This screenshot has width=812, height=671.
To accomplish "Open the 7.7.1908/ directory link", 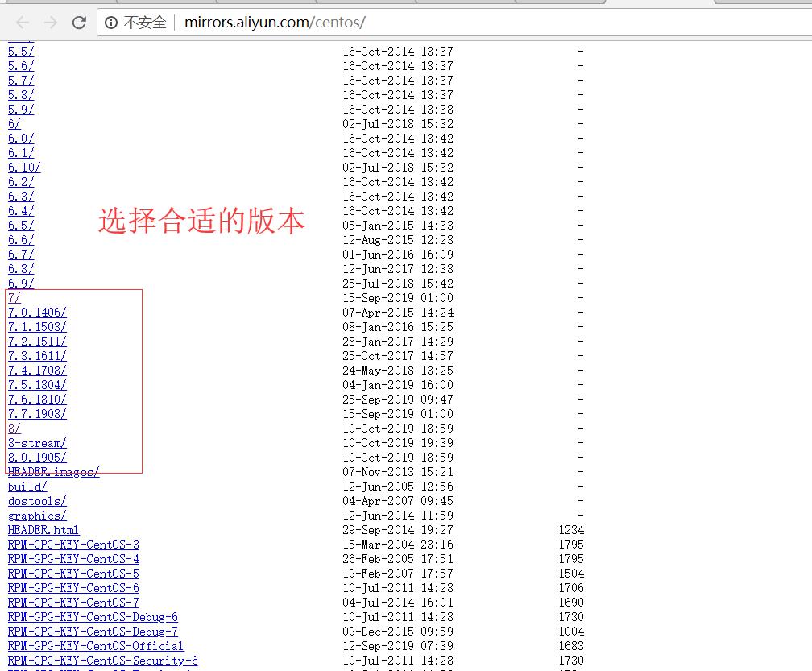I will pyautogui.click(x=37, y=414).
